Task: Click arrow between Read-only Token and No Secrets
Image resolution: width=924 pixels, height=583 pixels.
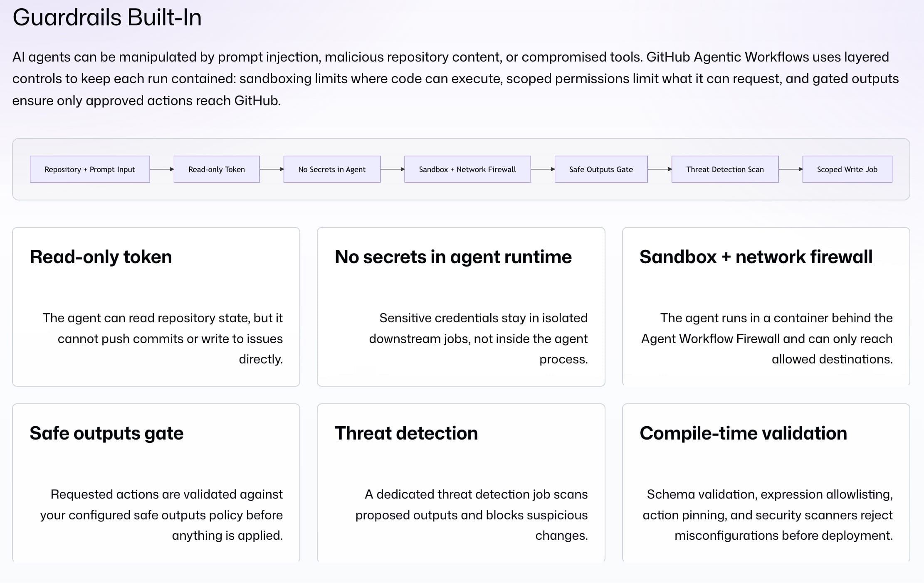Action: [x=272, y=169]
